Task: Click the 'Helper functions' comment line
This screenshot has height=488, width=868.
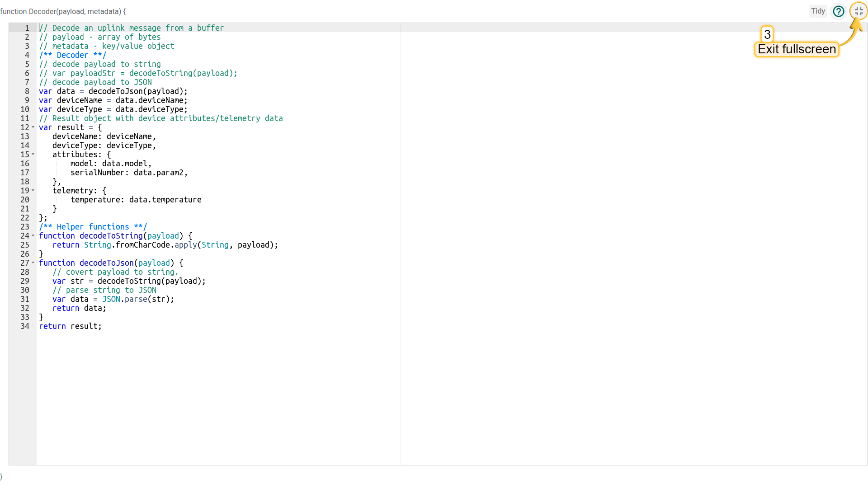Action: click(93, 227)
